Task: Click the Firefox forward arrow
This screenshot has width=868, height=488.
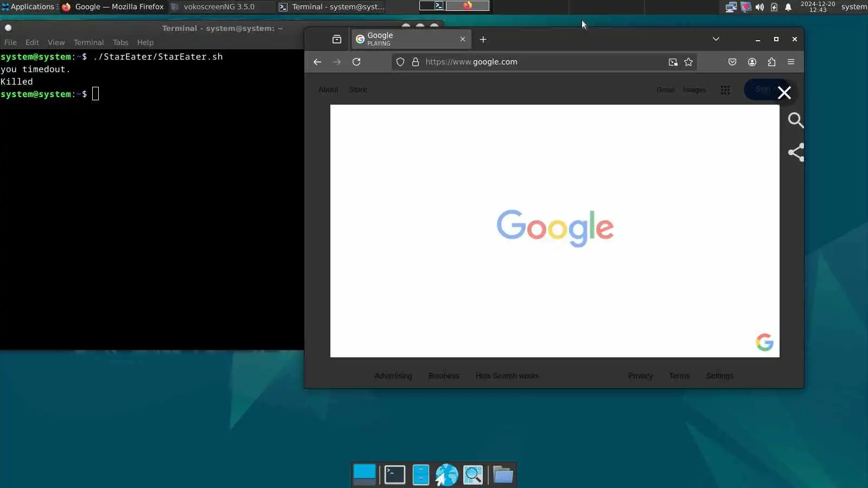Action: coord(337,62)
